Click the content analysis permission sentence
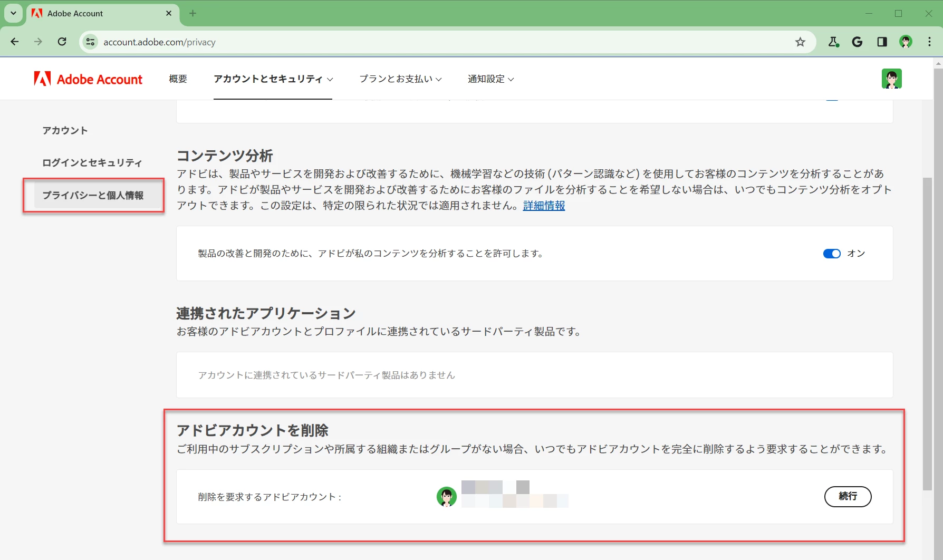943x560 pixels. coord(371,254)
